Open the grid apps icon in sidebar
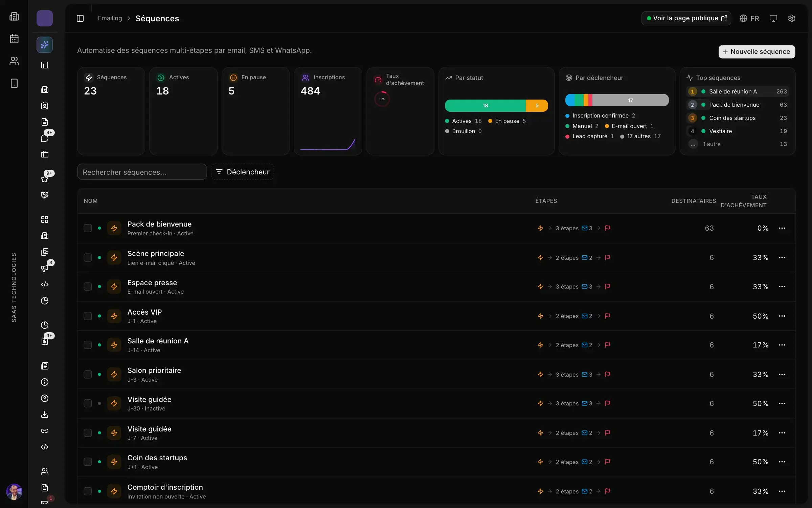 click(45, 219)
